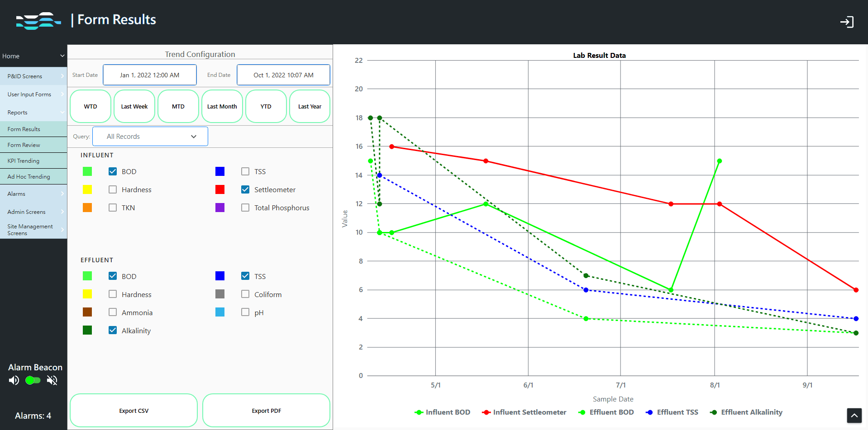Viewport: 868px width, 430px height.
Task: Click the Start Date field
Action: 149,75
